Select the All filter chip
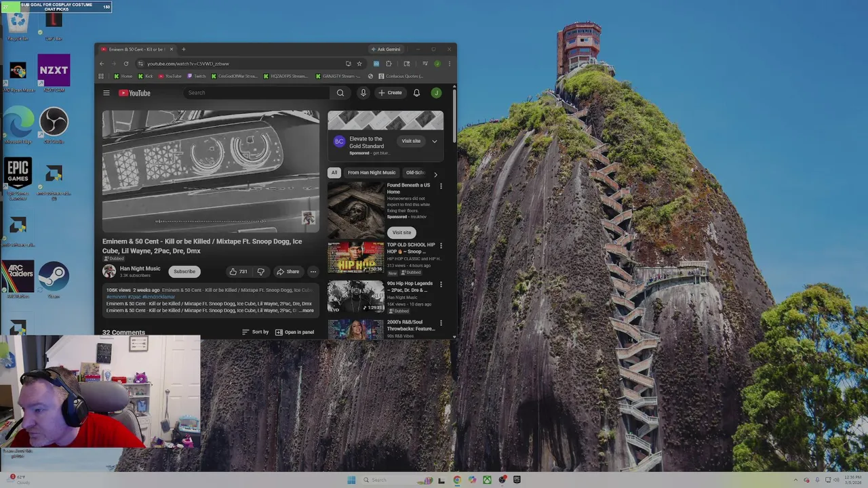 coord(334,173)
